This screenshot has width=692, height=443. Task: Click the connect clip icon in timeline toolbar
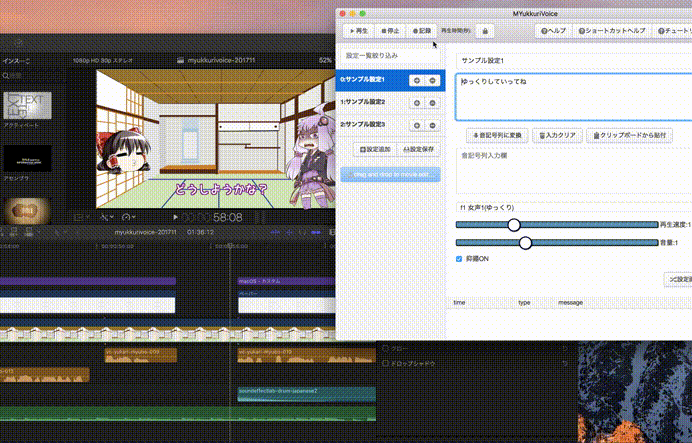[x=3, y=232]
